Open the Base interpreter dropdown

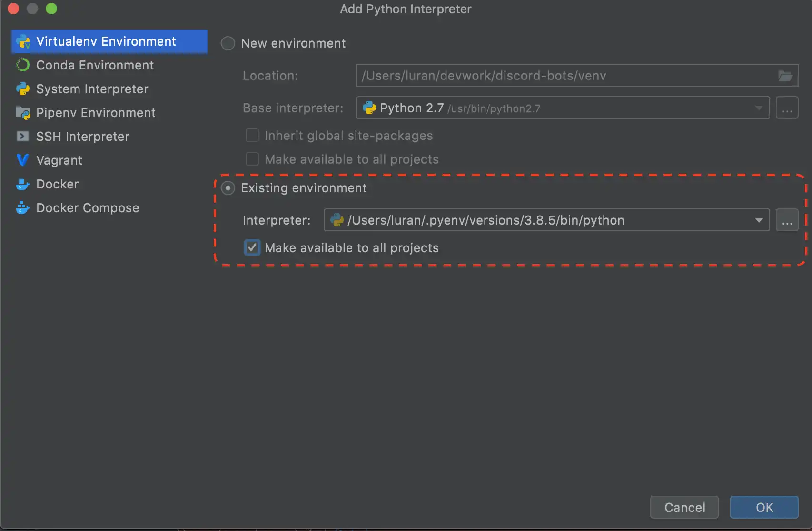point(759,108)
